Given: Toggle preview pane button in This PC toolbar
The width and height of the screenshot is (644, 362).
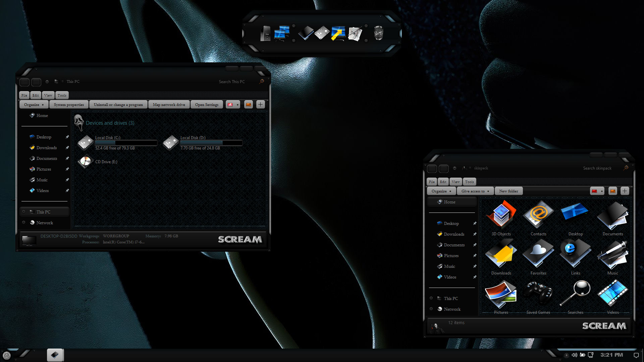Looking at the screenshot, I should click(248, 105).
